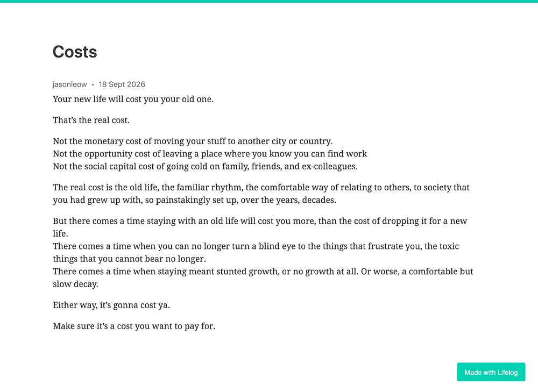This screenshot has height=392, width=538.
Task: Click the line 'you had grew up with'
Action: (195, 200)
